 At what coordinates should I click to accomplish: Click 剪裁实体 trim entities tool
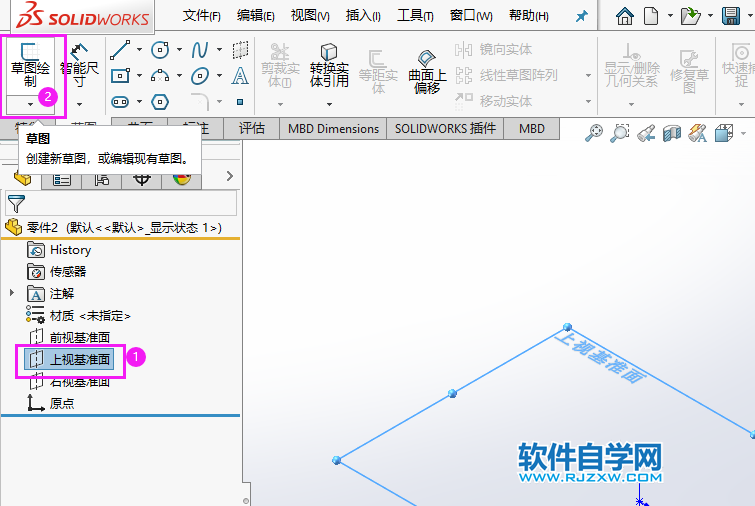pos(280,65)
